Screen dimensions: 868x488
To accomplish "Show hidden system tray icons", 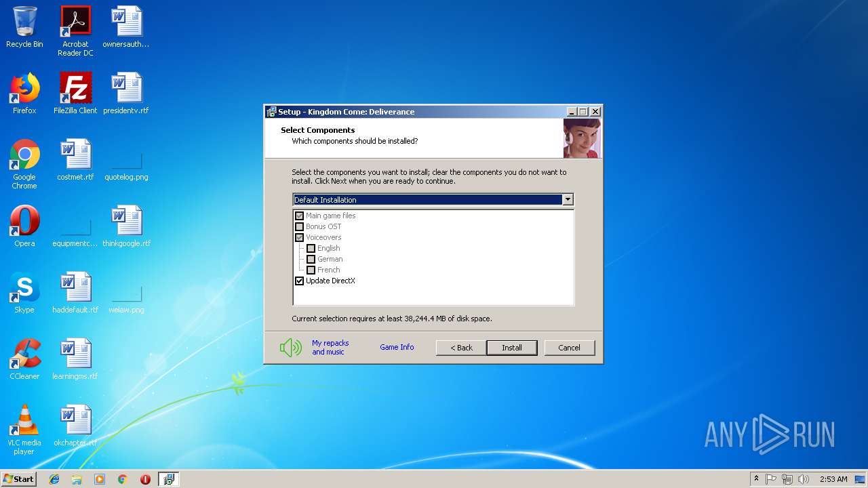I will click(756, 479).
